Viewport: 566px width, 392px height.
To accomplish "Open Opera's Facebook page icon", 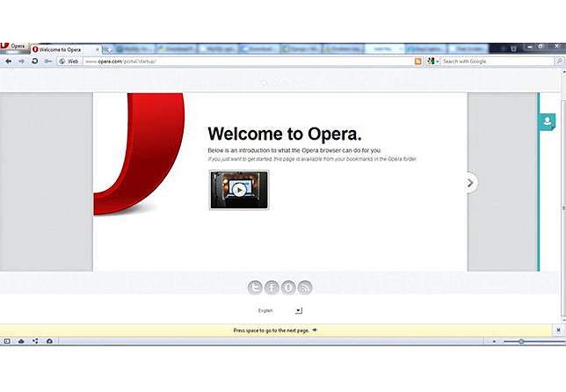I will (272, 287).
